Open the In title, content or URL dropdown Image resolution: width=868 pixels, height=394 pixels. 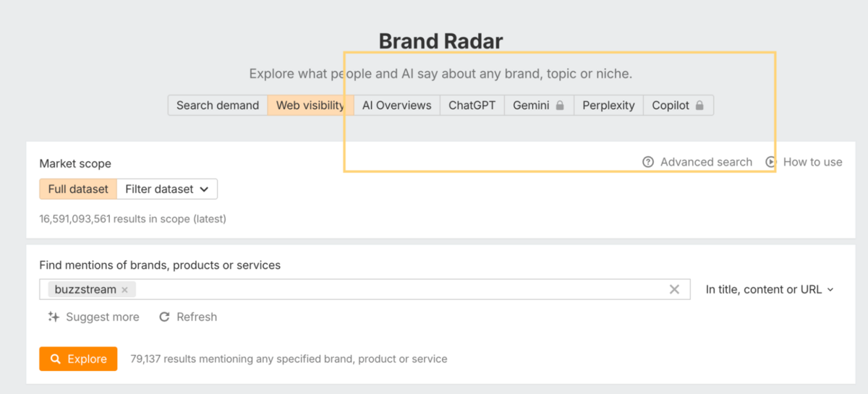click(x=770, y=289)
